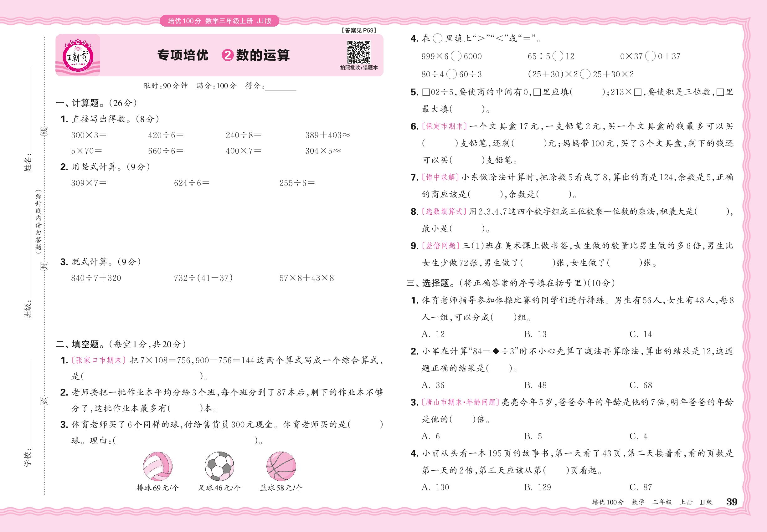Screen dimensions: 767x532
Task: Click the empty box before 02÷5
Action: (426, 92)
